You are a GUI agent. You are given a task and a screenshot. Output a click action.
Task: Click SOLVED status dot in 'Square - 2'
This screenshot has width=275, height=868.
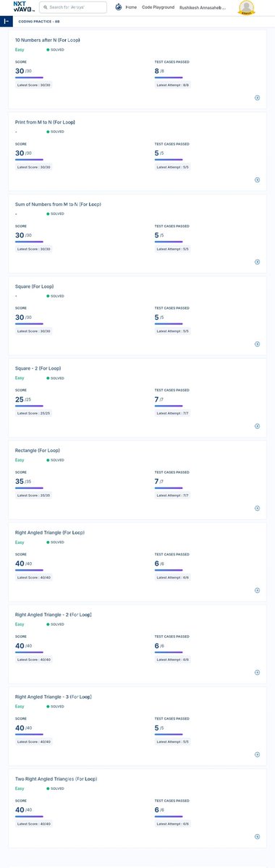(x=48, y=378)
